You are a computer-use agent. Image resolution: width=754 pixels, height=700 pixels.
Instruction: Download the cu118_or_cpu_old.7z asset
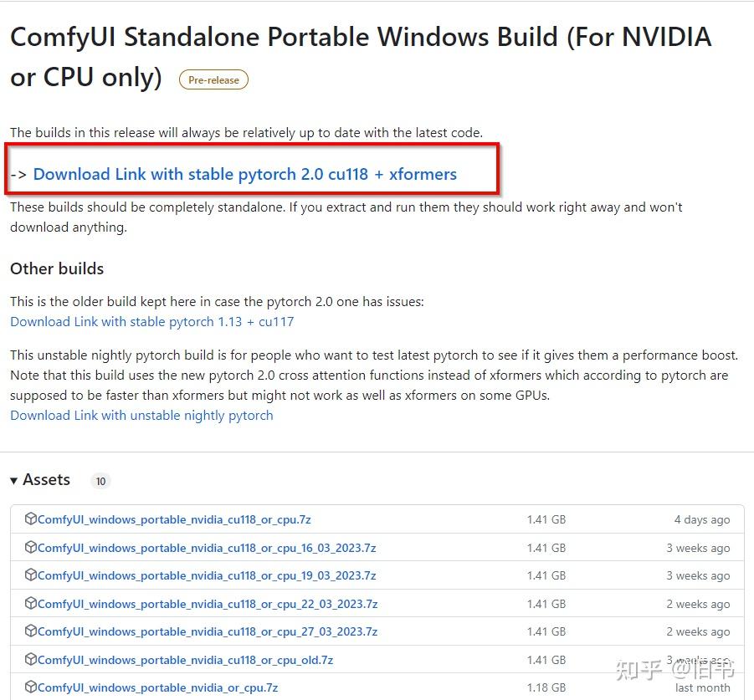(x=185, y=660)
